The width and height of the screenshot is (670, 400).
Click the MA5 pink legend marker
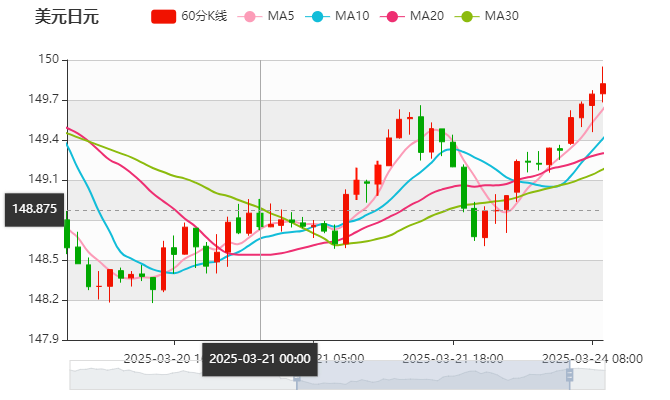coord(248,16)
